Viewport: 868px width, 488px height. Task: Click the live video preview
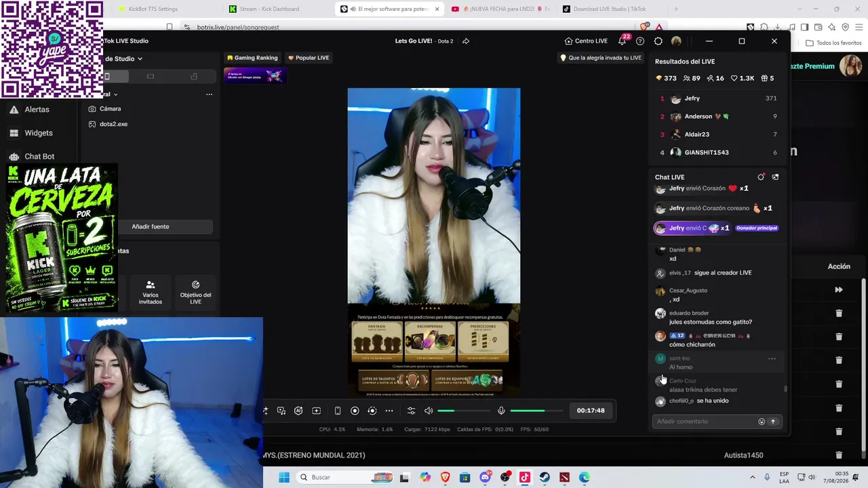pos(434,243)
